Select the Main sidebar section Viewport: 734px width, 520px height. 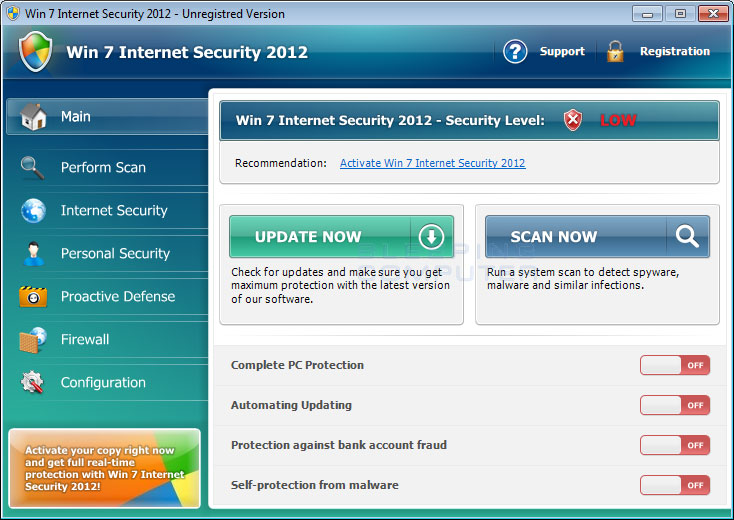(107, 117)
